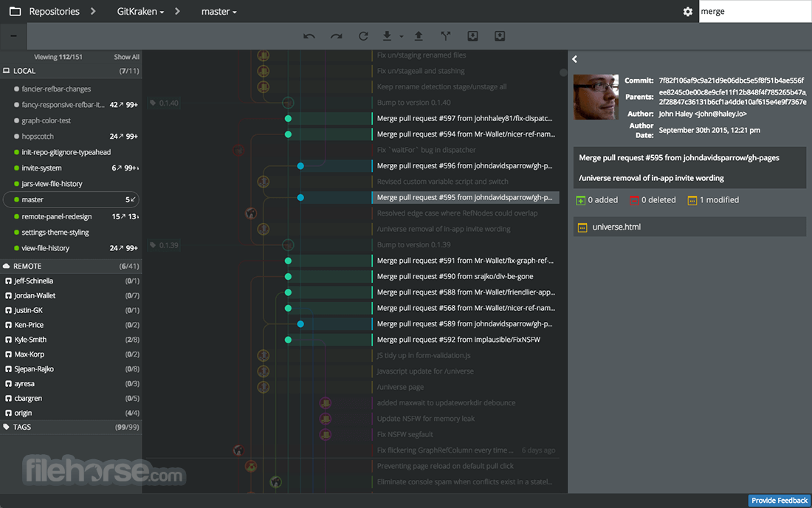Click John Haley's author avatar
This screenshot has height=508, width=812.
click(596, 97)
